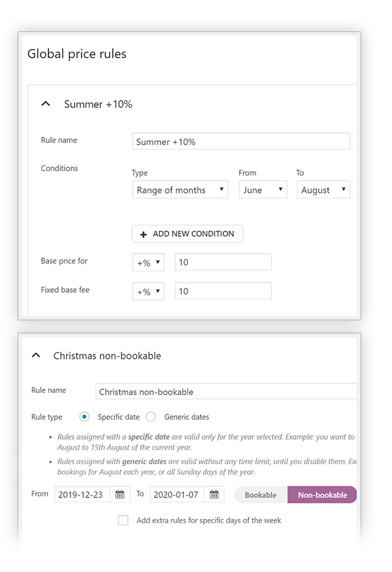Edit the Christmas non-bookable rule name field
The height and width of the screenshot is (572, 392).
pos(226,392)
